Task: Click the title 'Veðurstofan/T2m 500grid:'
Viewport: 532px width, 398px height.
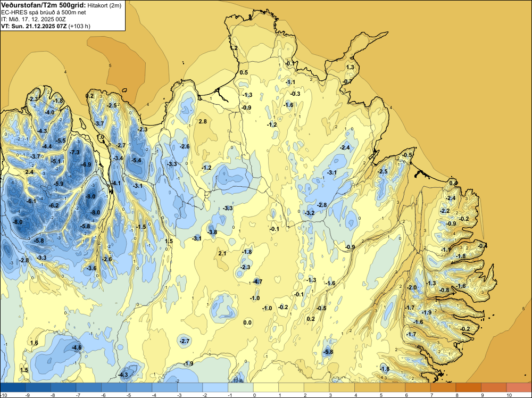Action: click(44, 5)
